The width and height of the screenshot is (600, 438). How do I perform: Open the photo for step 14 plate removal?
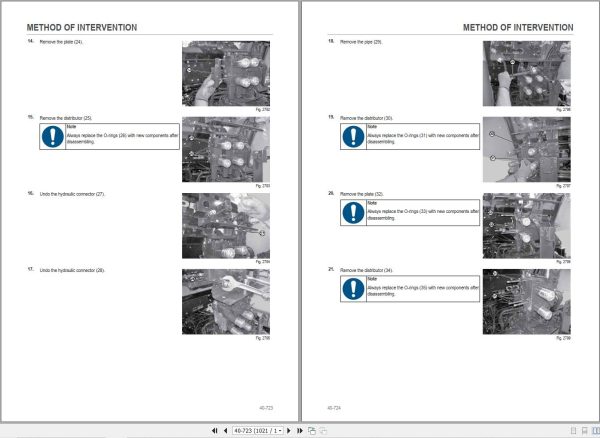226,73
